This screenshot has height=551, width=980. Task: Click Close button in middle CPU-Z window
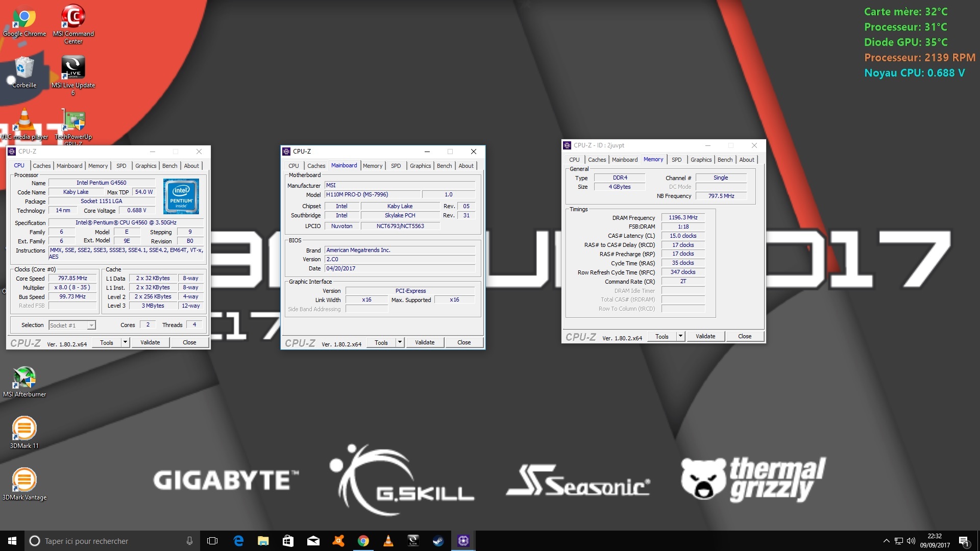pos(464,342)
